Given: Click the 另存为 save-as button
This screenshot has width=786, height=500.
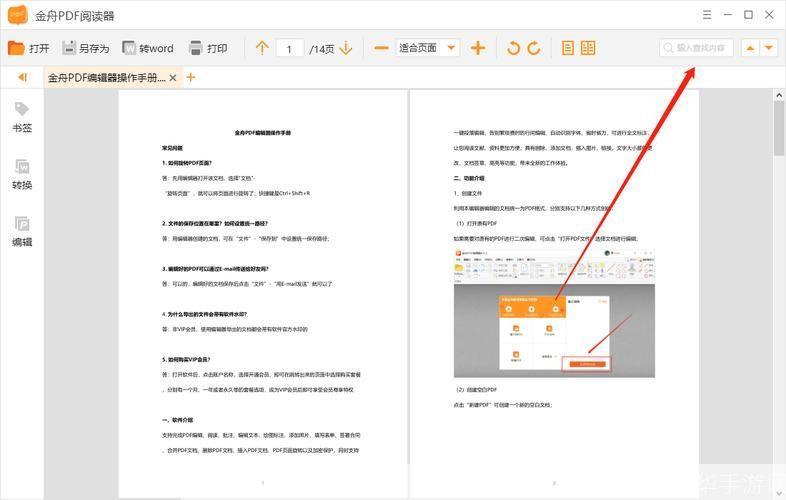Looking at the screenshot, I should [86, 48].
